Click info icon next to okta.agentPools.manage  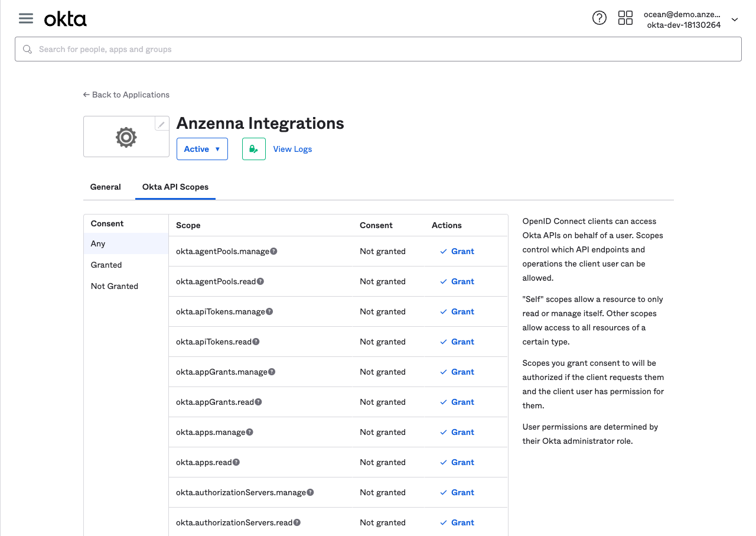pos(273,251)
